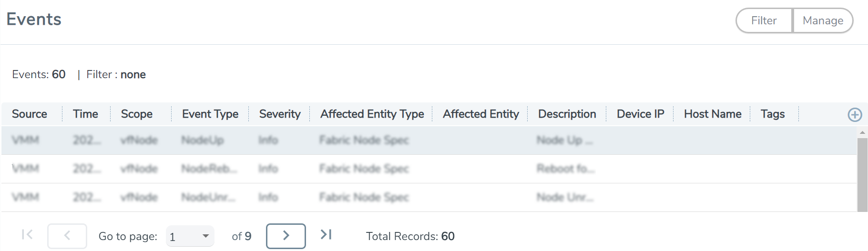
Task: Select the NodeUp event row
Action: (x=429, y=140)
